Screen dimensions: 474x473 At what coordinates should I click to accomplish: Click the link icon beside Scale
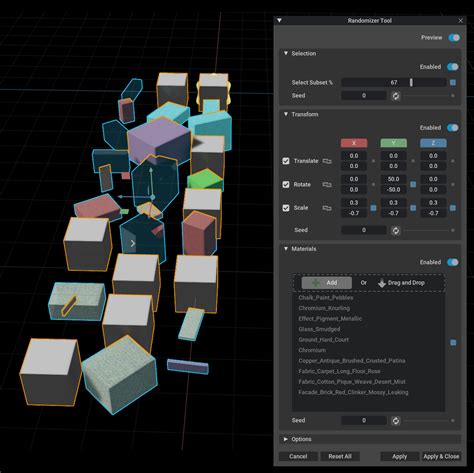click(x=327, y=208)
